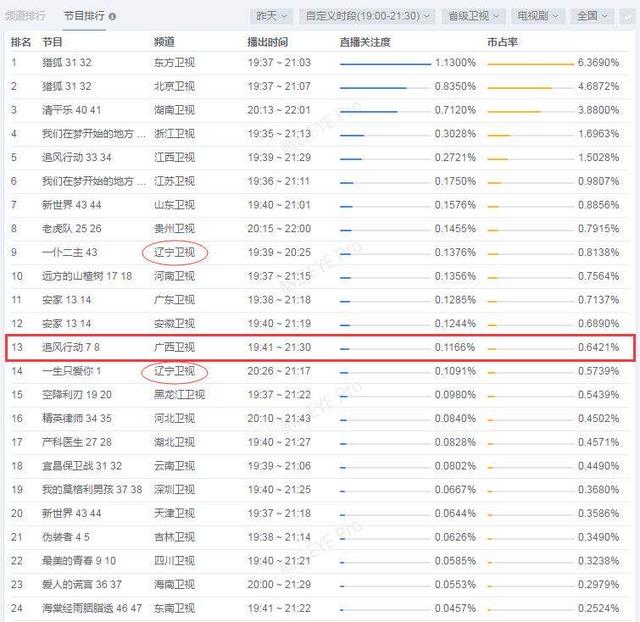Viewport: 640px width, 622px height.
Task: Select the 节目排行 tab
Action: tap(84, 16)
